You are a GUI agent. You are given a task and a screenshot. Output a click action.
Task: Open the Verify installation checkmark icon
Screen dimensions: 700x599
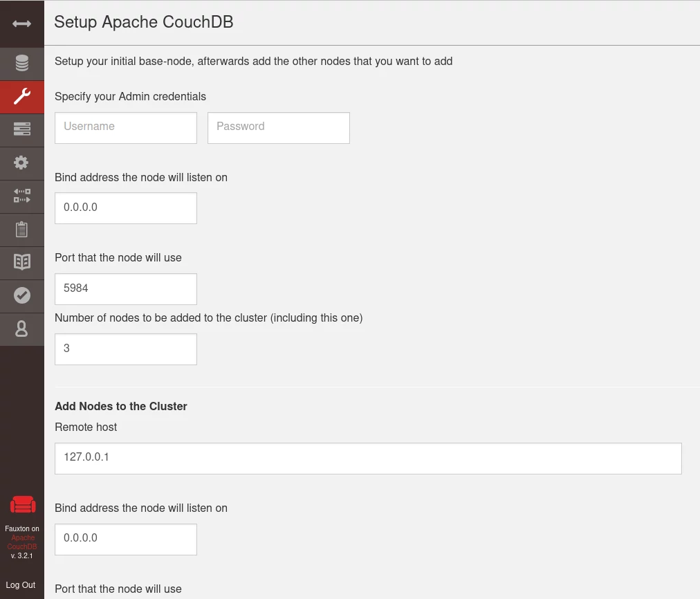pos(21,295)
